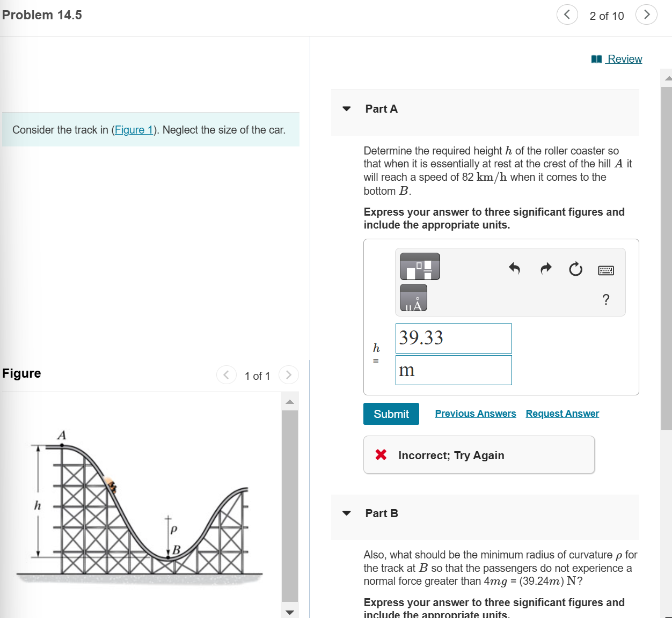Collapse the Part B section
This screenshot has width=672, height=618.
(x=347, y=513)
